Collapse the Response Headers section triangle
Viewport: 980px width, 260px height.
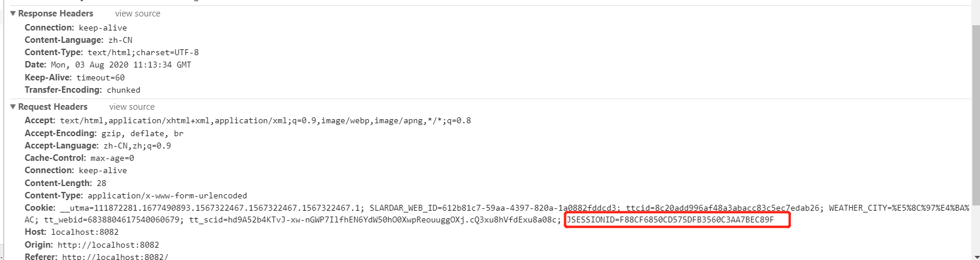tap(13, 13)
